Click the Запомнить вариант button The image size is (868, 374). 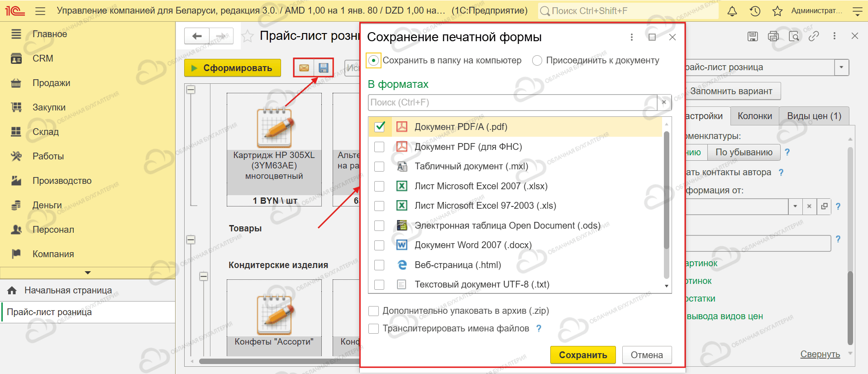coord(731,91)
